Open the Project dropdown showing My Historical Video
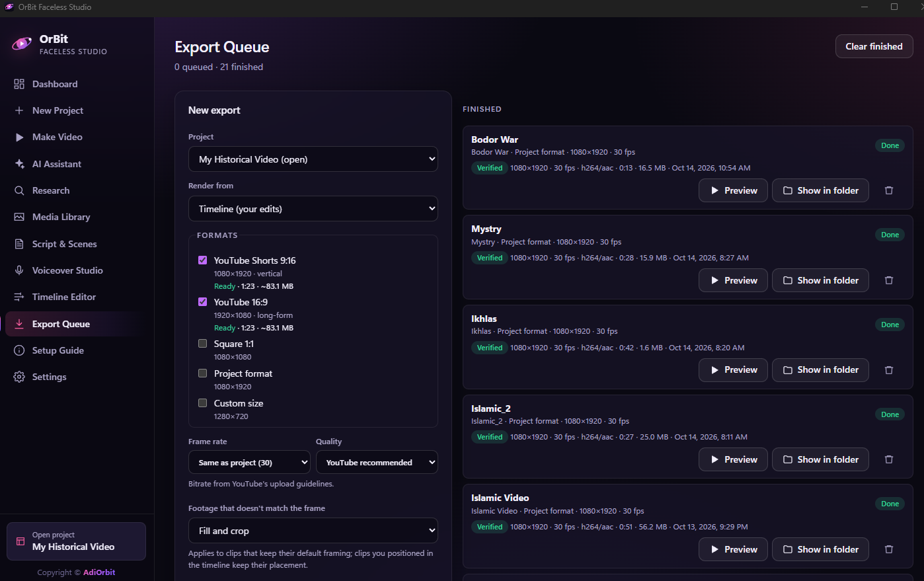Image resolution: width=924 pixels, height=581 pixels. 313,159
